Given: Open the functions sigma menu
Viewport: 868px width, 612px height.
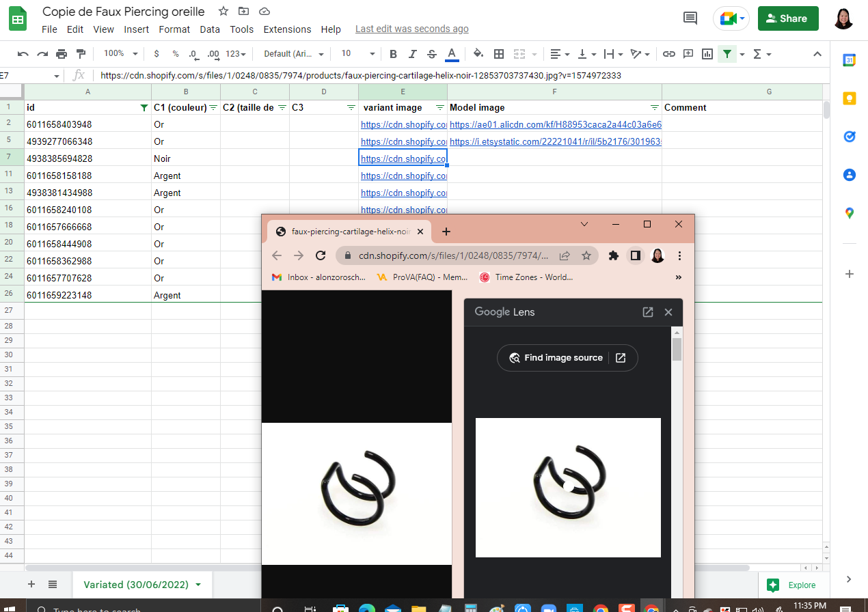Looking at the screenshot, I should click(x=761, y=54).
